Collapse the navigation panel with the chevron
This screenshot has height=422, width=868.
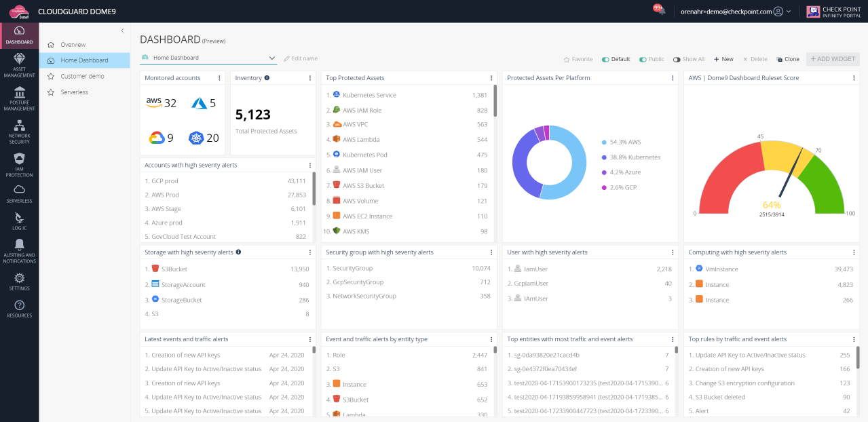(x=122, y=30)
